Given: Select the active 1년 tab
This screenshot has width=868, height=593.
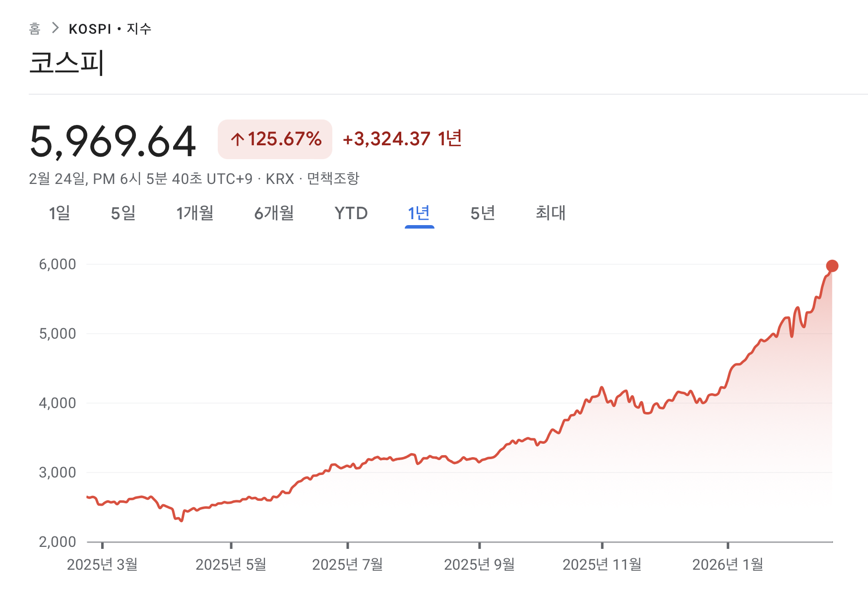Looking at the screenshot, I should [419, 213].
